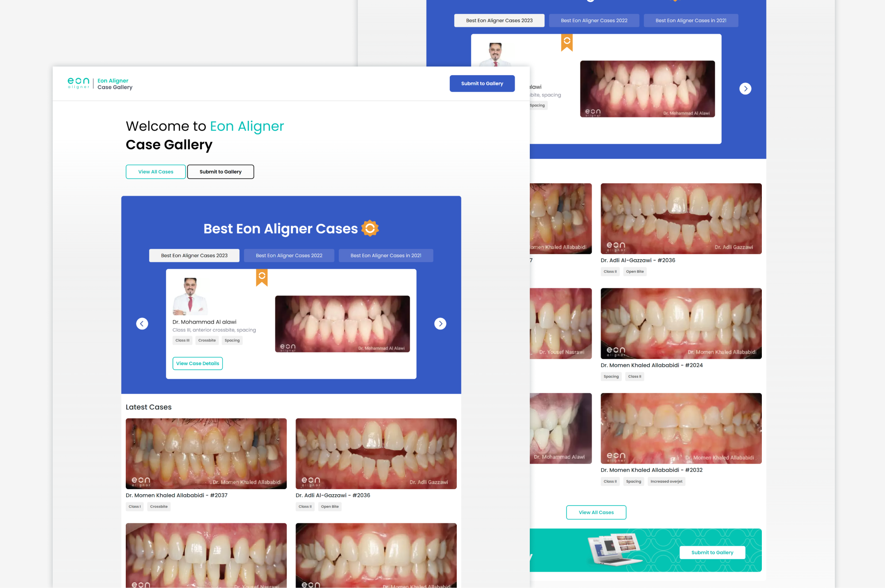
Task: Open case #2036 thumbnail in Latest Cases
Action: coord(376,454)
